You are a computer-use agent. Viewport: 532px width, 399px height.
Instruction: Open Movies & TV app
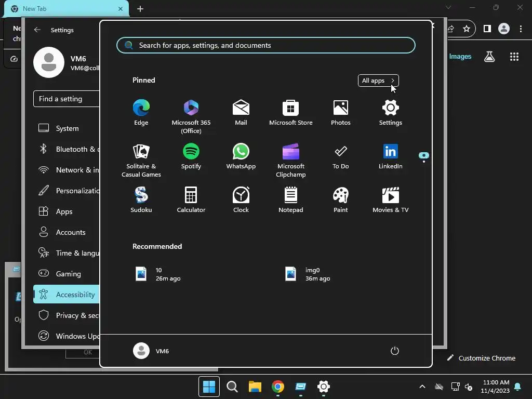[x=391, y=200]
